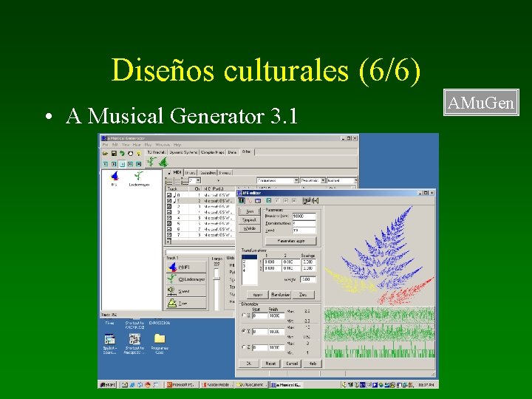Click the Lindenmayer button in Track 1 panel
The height and width of the screenshot is (399, 532).
pyautogui.click(x=186, y=279)
